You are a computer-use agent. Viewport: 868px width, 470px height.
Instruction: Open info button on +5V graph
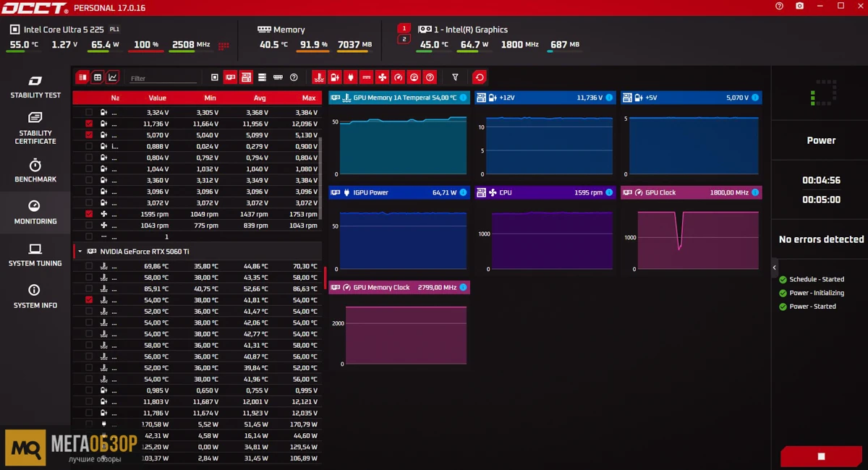pyautogui.click(x=754, y=98)
